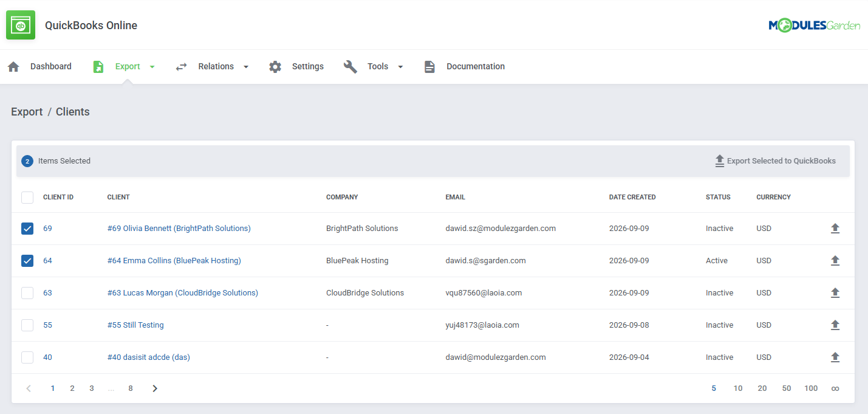This screenshot has height=414, width=868.
Task: Click client ID link 69
Action: [x=47, y=229]
